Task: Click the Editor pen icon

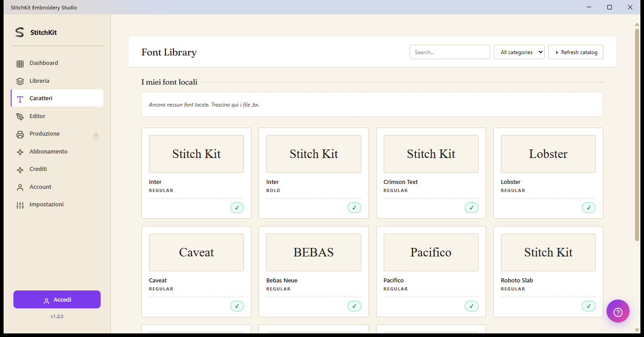Action: [20, 117]
